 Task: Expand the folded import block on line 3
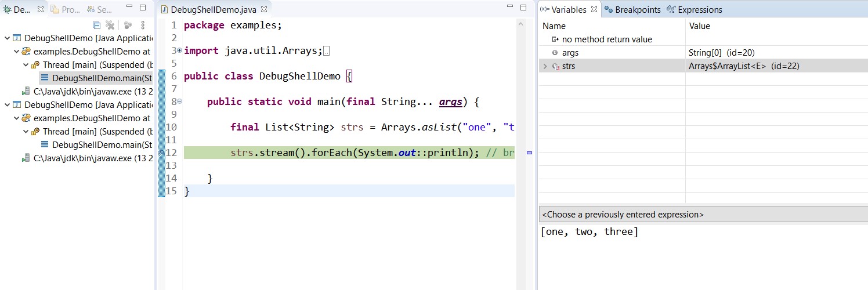[179, 50]
